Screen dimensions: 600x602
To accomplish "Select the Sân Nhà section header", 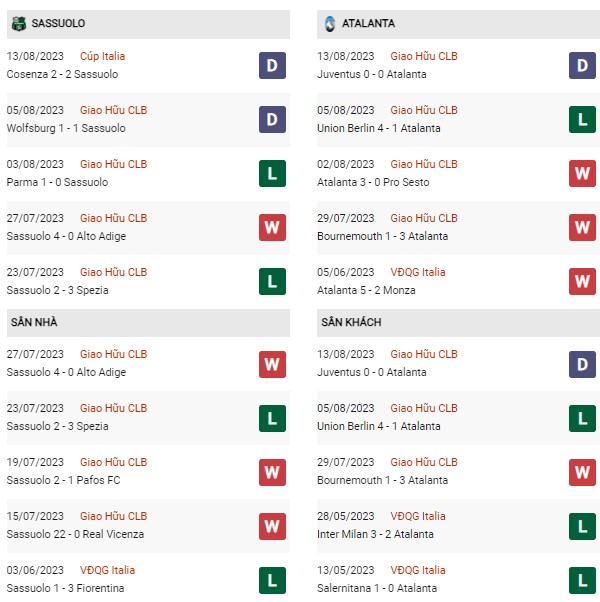I will (148, 322).
